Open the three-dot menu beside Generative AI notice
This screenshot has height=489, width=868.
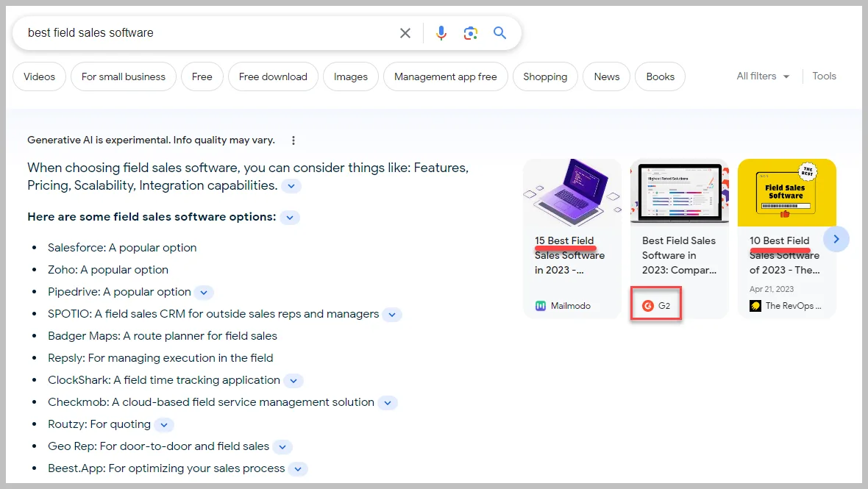pyautogui.click(x=294, y=140)
